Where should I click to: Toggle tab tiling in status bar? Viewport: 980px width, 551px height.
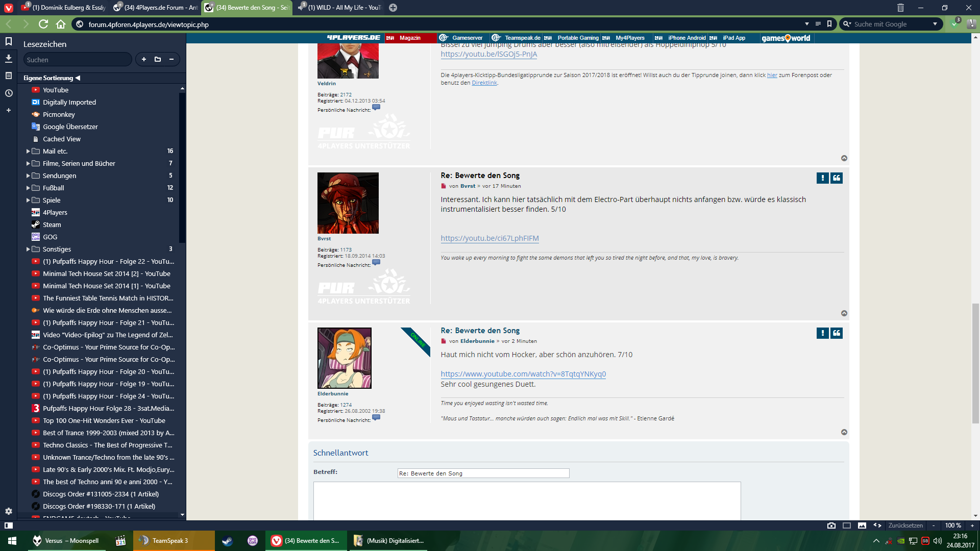click(x=847, y=525)
